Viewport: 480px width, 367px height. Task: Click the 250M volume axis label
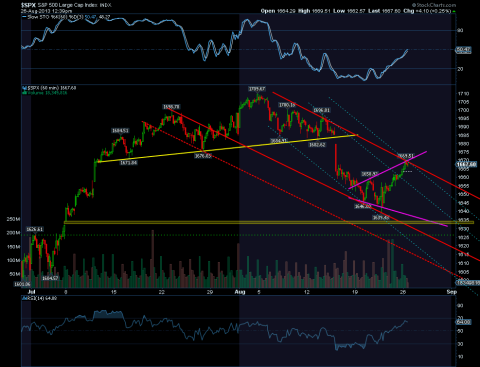[x=13, y=219]
